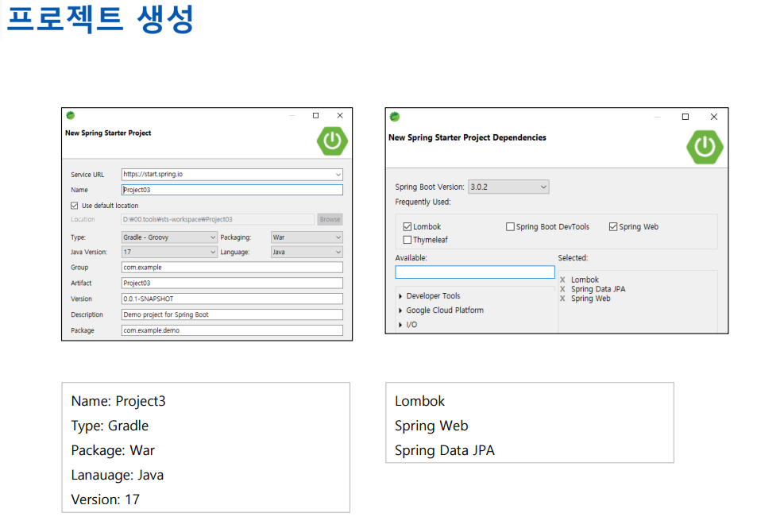Click Spring leaf icon in Dependencies dialog titlebar
784x532 pixels.
pyautogui.click(x=395, y=117)
